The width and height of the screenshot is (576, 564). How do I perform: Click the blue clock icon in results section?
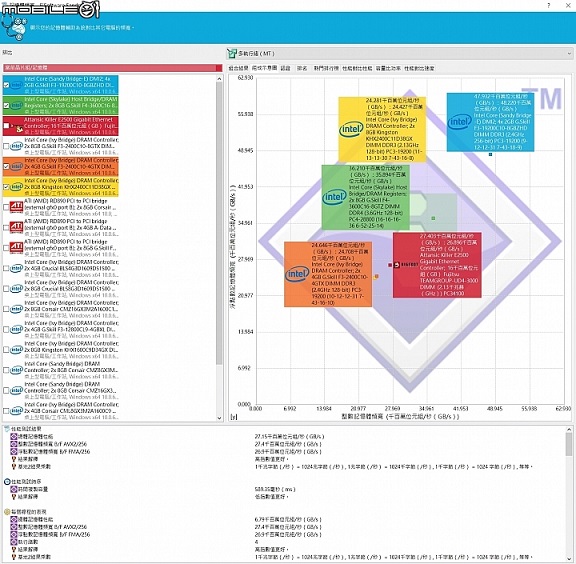7,481
